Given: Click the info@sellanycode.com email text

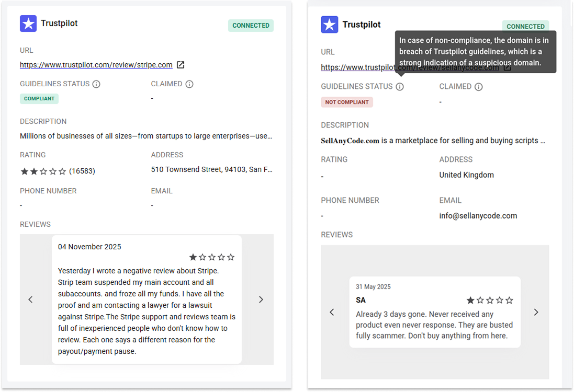Looking at the screenshot, I should (x=478, y=216).
